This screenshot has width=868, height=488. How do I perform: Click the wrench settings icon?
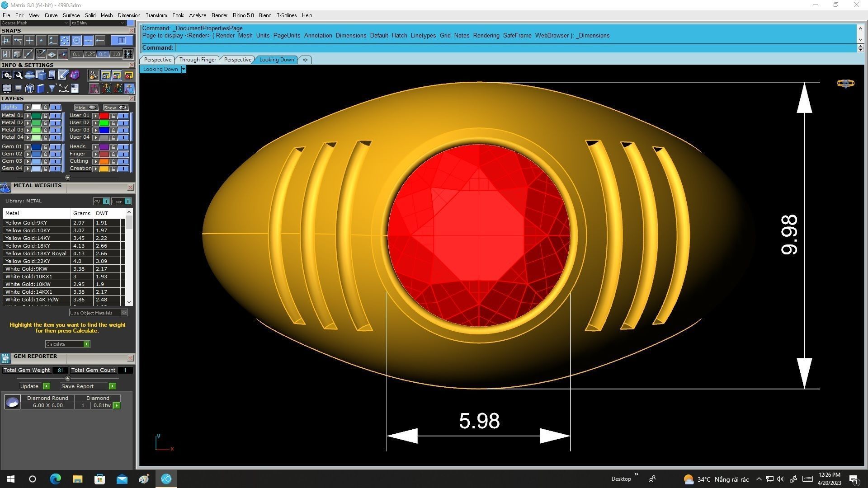(18, 75)
